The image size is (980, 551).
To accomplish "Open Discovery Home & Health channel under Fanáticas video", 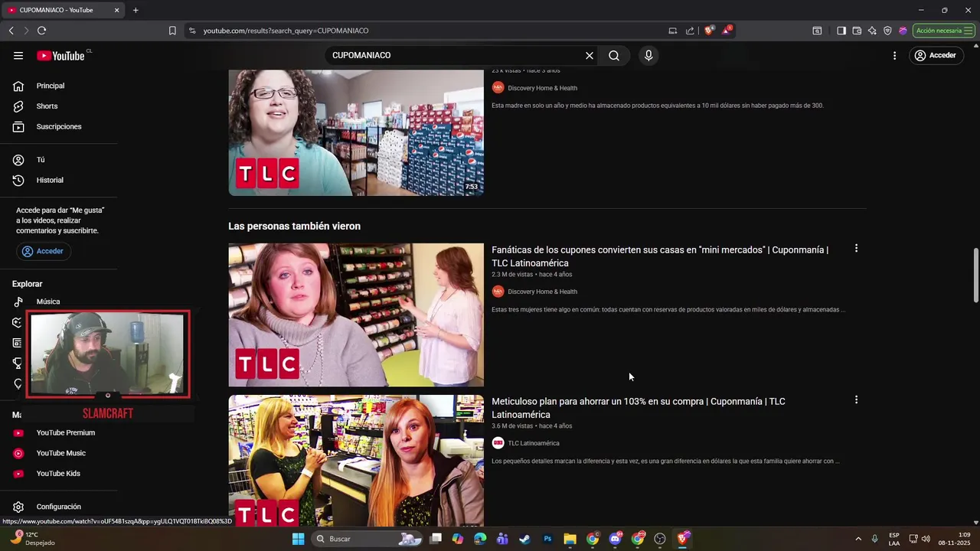I will [x=542, y=292].
